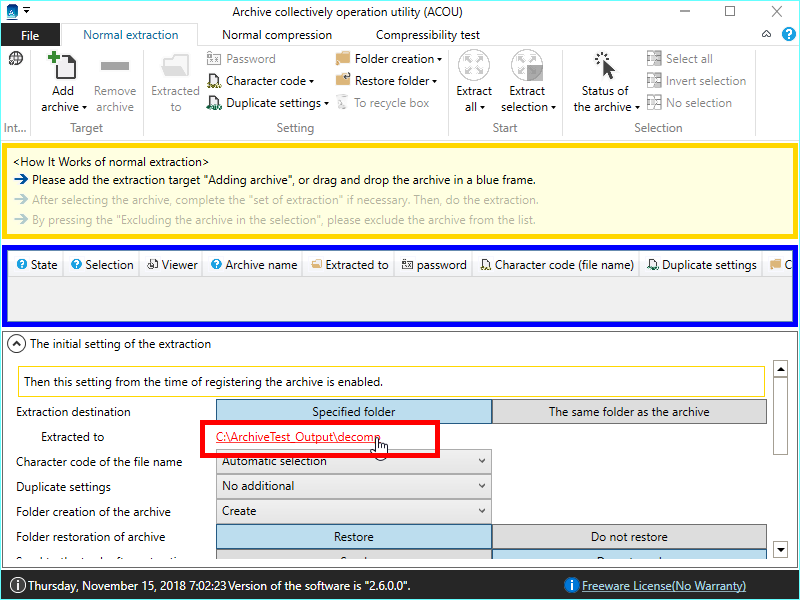Click the Character code ribbon icon
800x600 pixels.
click(214, 81)
